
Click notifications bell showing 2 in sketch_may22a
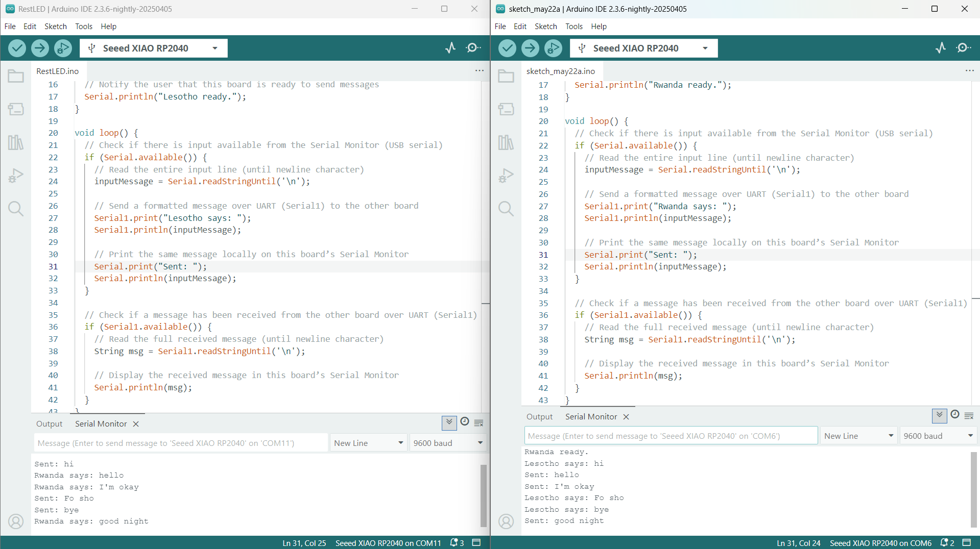point(947,543)
